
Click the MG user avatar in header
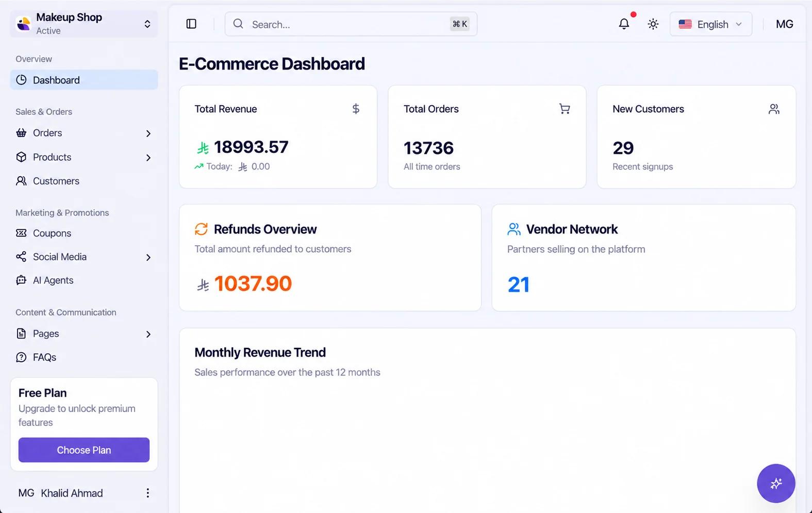pyautogui.click(x=784, y=24)
